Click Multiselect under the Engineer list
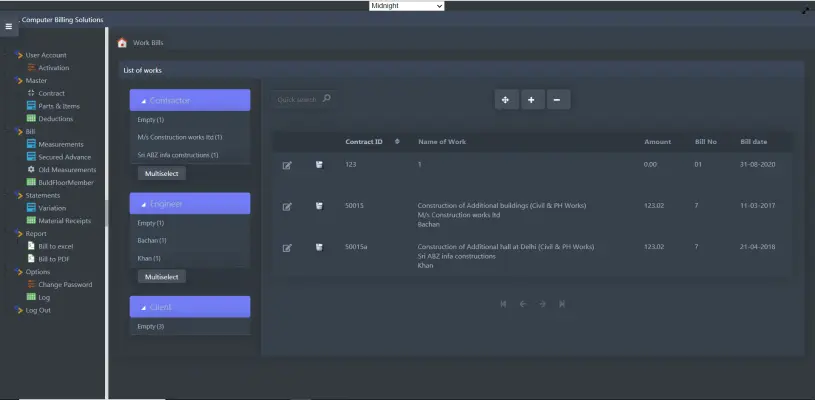This screenshot has height=400, width=815. tap(162, 276)
